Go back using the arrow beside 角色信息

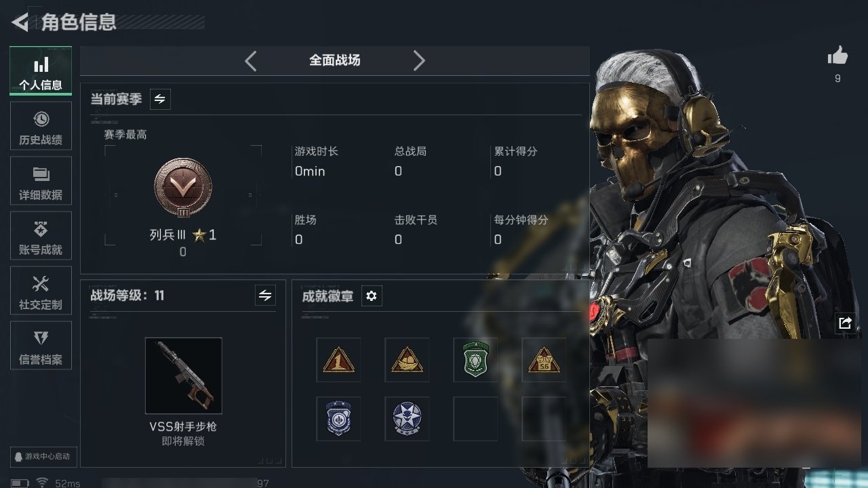point(20,22)
